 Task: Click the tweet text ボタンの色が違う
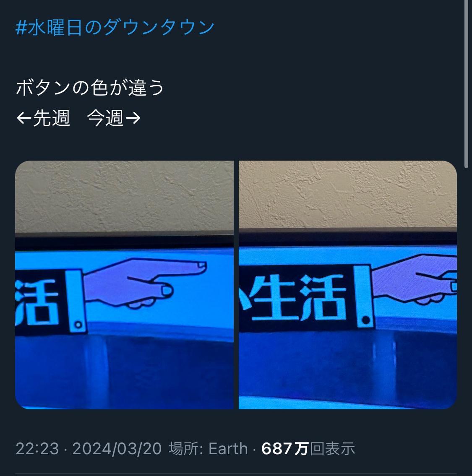(x=90, y=87)
